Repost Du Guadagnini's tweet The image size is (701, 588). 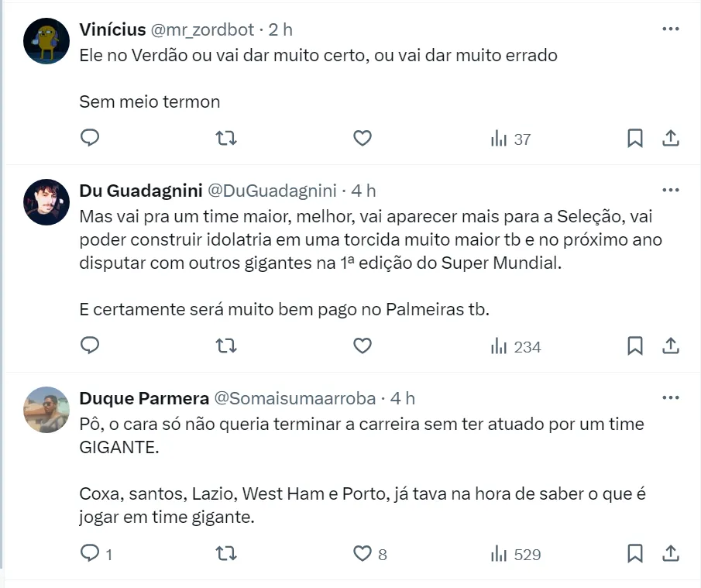(225, 346)
